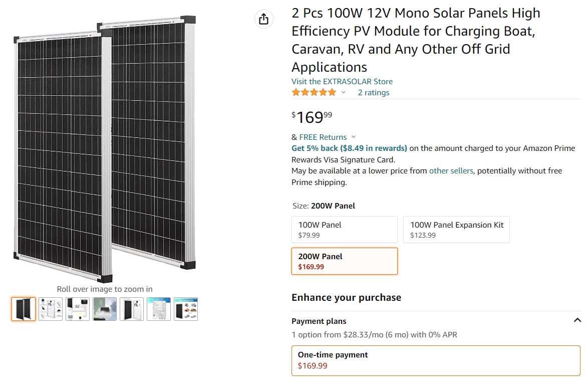The image size is (588, 377).
Task: Click the five-star rating icons
Action: pyautogui.click(x=314, y=92)
